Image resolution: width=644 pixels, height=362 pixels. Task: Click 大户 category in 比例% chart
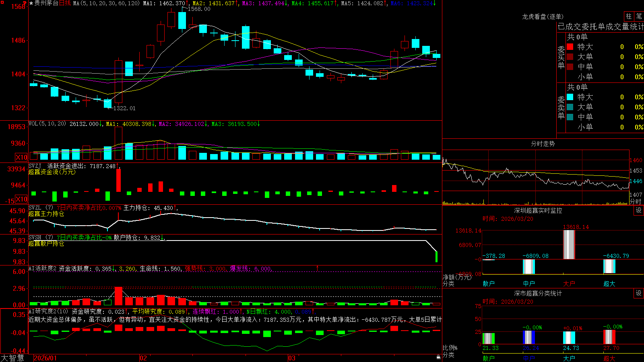(x=569, y=358)
